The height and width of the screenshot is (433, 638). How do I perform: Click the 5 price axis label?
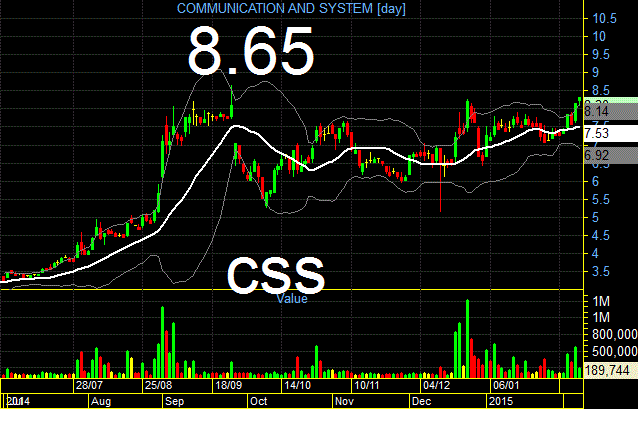596,217
